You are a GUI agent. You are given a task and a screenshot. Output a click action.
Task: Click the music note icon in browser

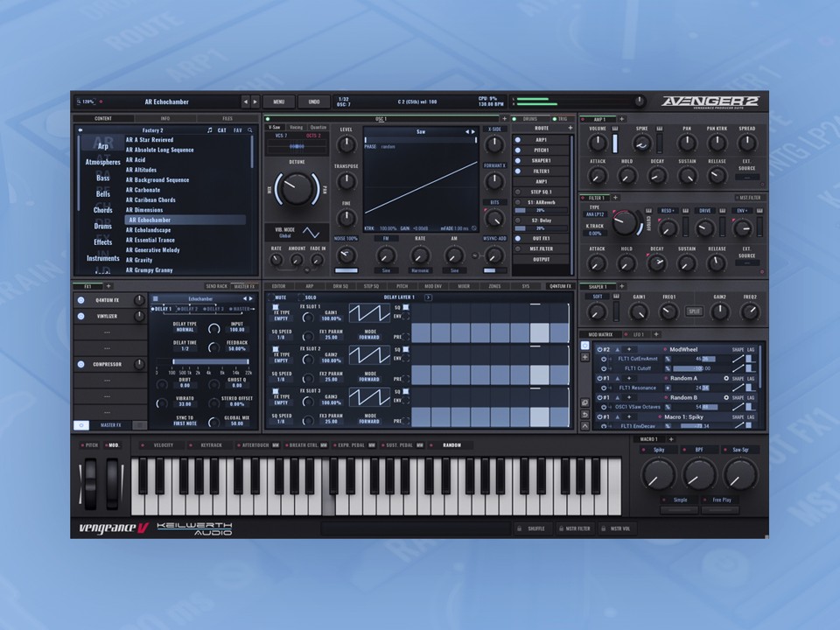[x=209, y=130]
